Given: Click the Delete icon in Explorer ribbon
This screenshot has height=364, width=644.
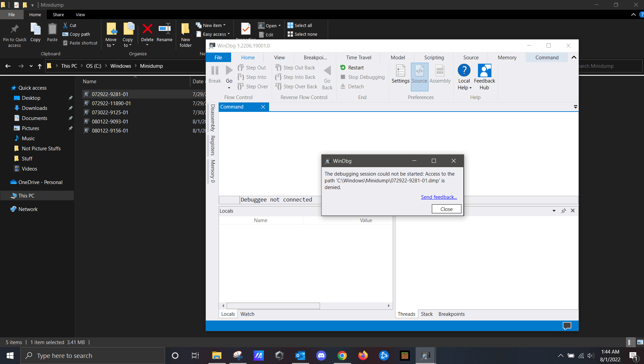Looking at the screenshot, I should (x=147, y=29).
